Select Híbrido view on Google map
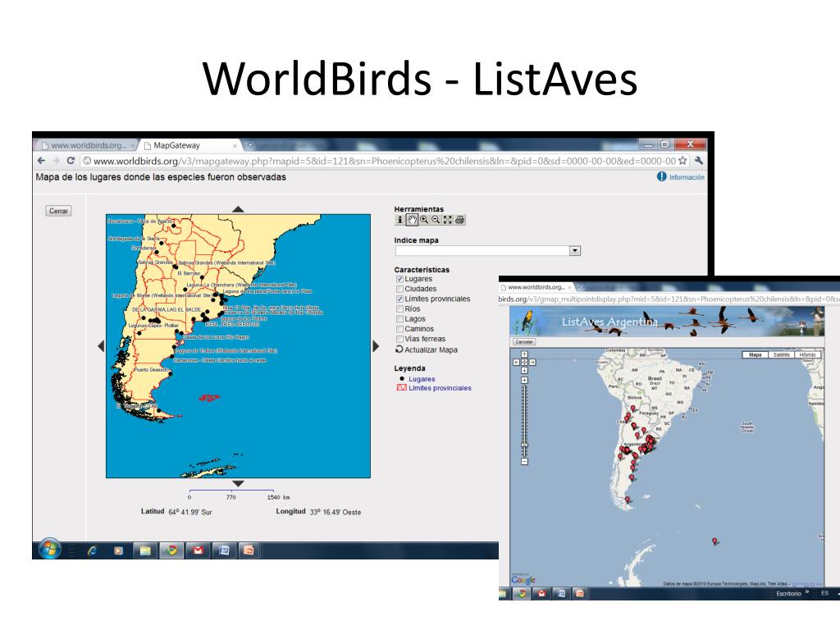The width and height of the screenshot is (840, 630). (807, 354)
